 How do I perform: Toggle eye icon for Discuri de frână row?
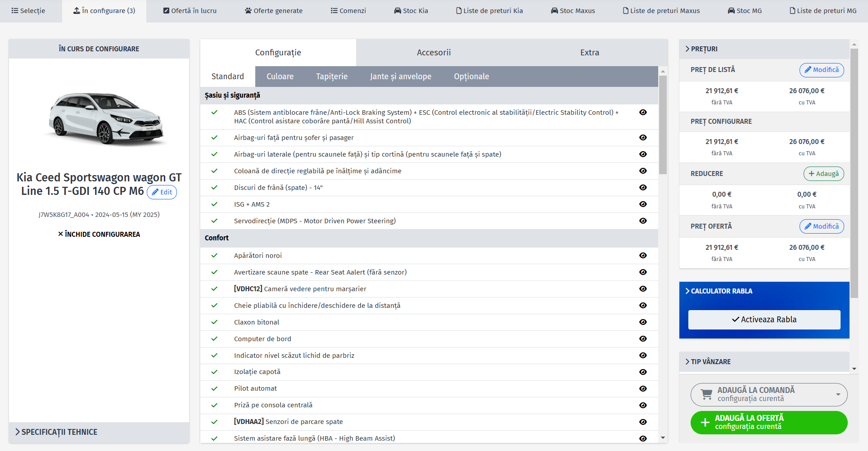point(643,188)
